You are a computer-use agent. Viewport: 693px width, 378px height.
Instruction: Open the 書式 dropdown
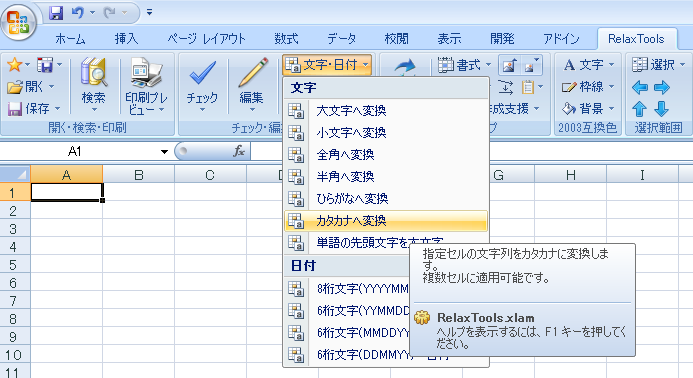[x=464, y=65]
